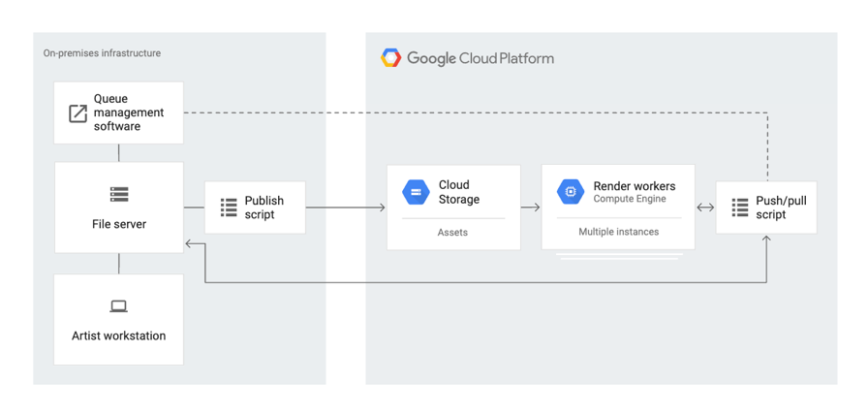The height and width of the screenshot is (415, 868).
Task: Click the Google Cloud Platform hexagon logo
Action: [x=391, y=58]
